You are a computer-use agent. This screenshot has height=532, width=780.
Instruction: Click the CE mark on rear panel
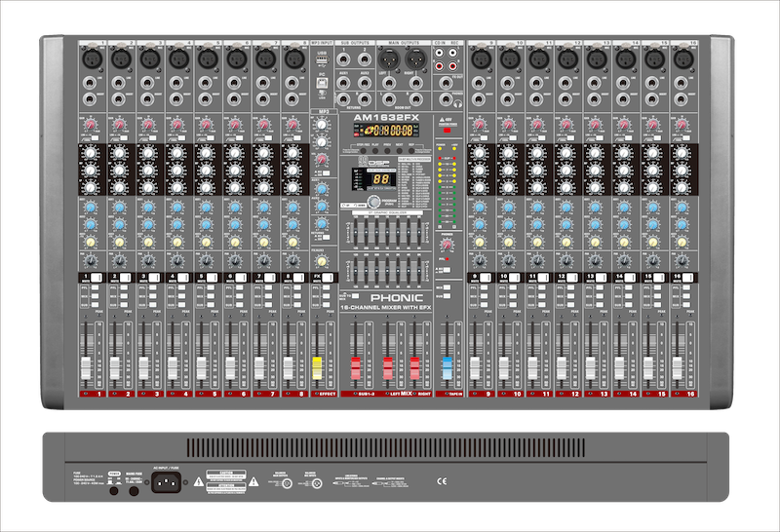(x=442, y=480)
